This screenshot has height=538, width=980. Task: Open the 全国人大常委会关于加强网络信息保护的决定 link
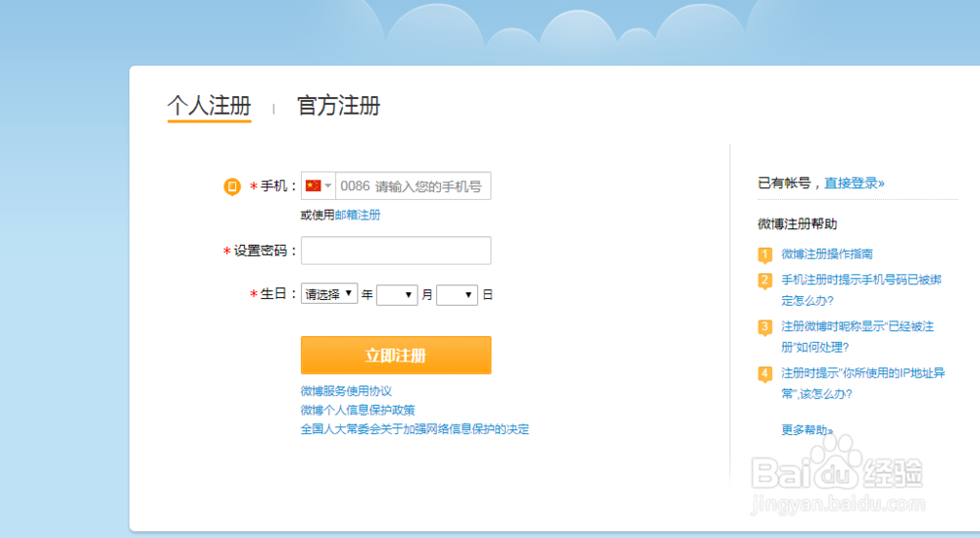[415, 429]
